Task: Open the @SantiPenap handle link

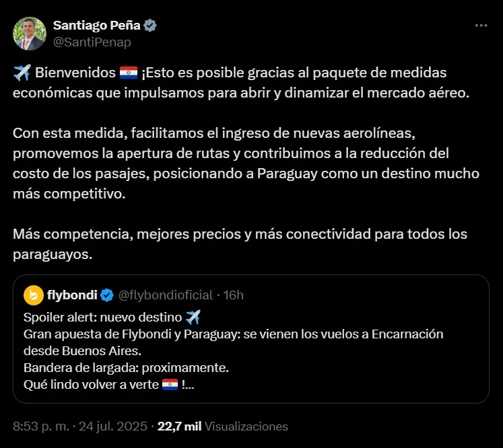Action: [92, 42]
